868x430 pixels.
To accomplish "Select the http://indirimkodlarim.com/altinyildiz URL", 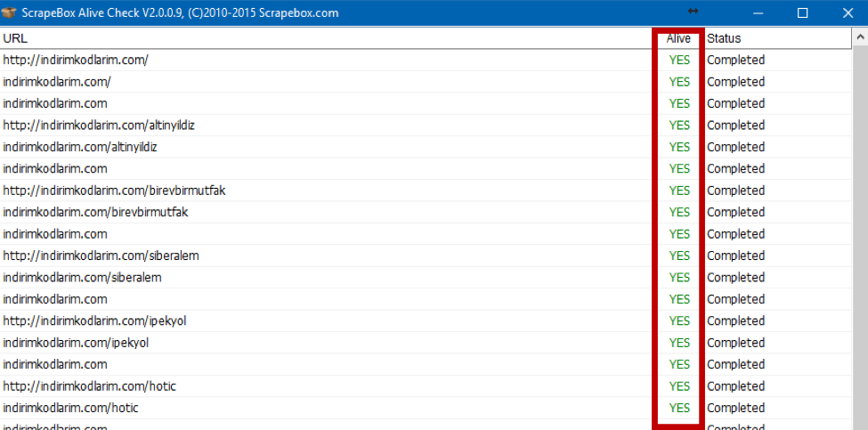I will tap(99, 126).
